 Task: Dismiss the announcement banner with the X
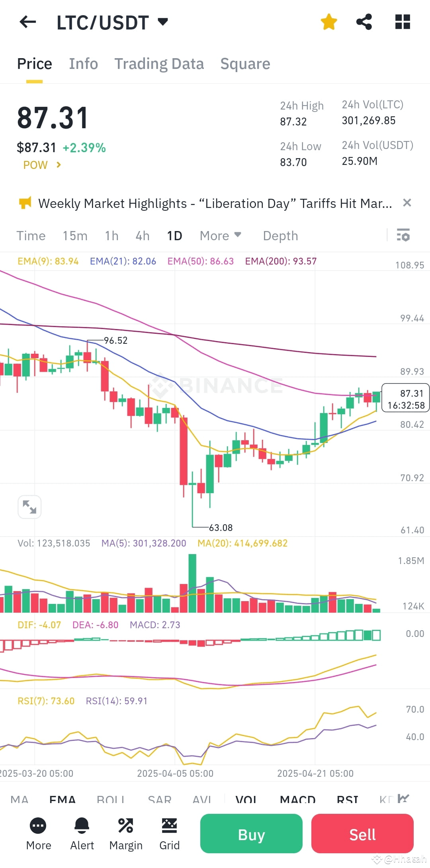coord(407,203)
